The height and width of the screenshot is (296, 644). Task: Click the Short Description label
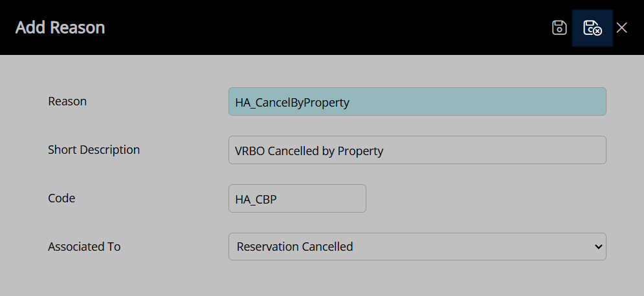tap(94, 150)
